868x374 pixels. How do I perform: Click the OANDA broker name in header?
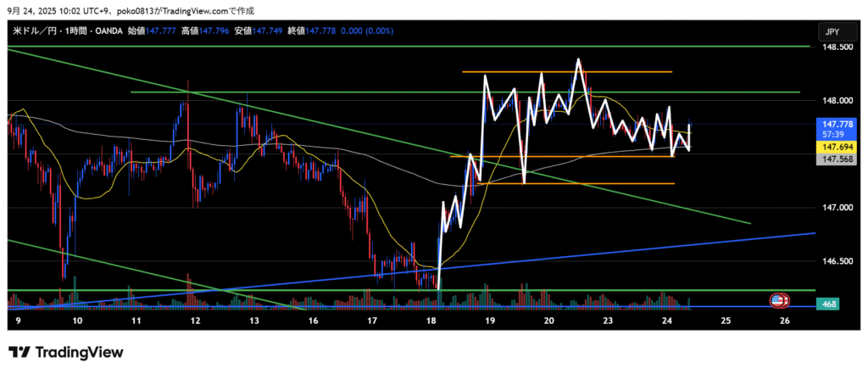(106, 31)
